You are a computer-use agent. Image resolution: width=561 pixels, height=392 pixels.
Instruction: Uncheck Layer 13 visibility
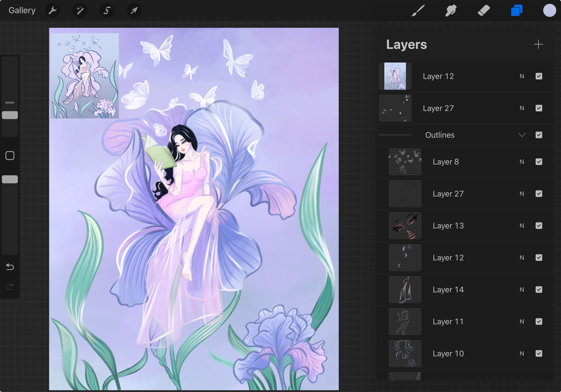click(539, 226)
